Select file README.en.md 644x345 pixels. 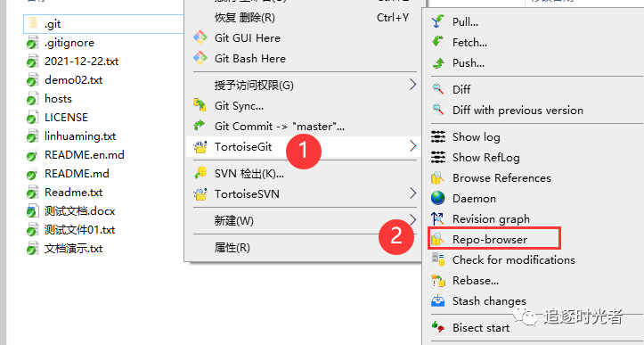pyautogui.click(x=85, y=154)
